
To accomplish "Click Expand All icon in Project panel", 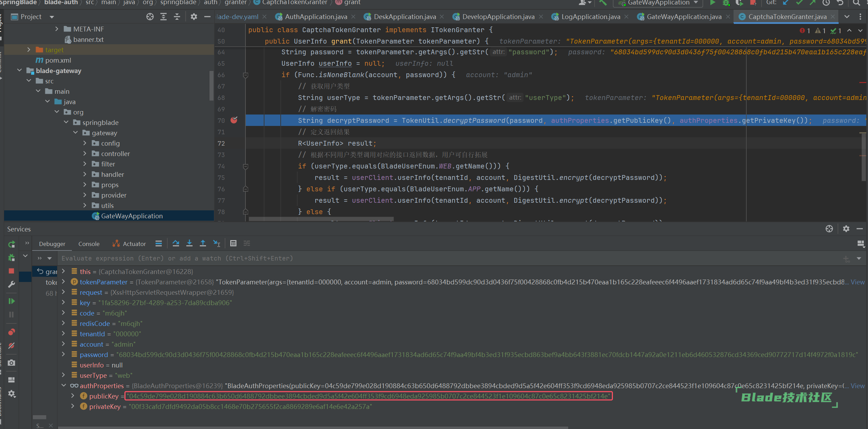I will pyautogui.click(x=164, y=17).
